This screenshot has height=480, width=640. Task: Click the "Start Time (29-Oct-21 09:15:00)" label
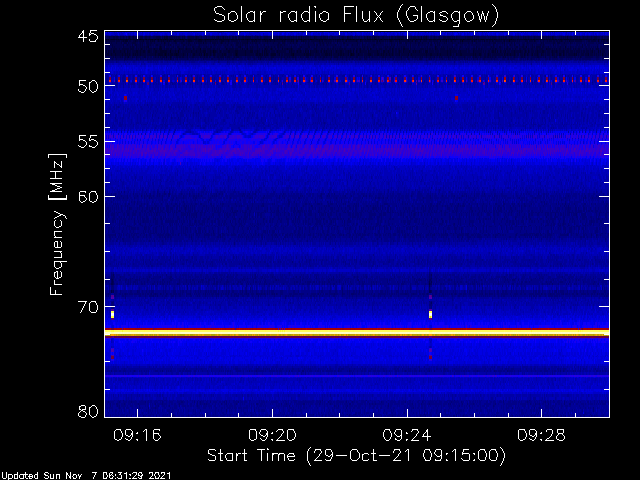coord(356,456)
